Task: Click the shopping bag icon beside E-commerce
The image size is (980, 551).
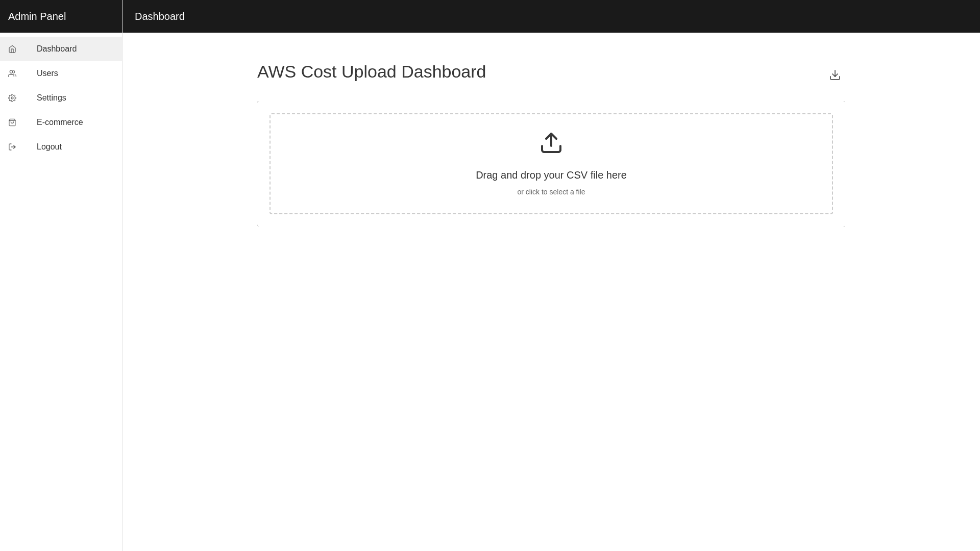Action: [12, 122]
